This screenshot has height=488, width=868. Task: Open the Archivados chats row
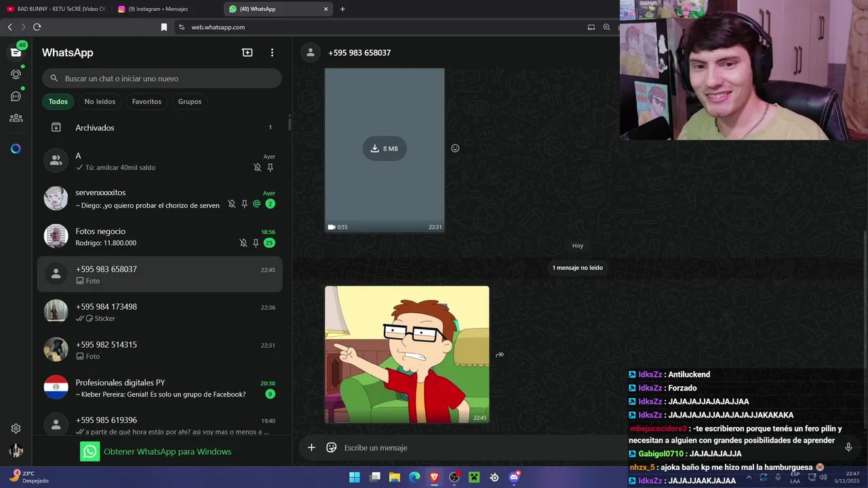(160, 127)
